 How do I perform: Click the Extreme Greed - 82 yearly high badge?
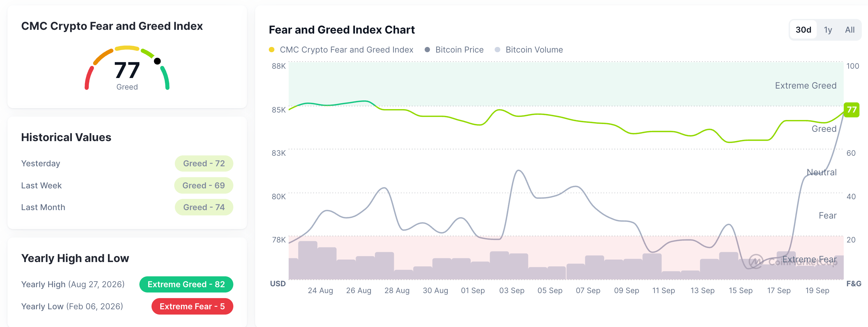coord(186,284)
